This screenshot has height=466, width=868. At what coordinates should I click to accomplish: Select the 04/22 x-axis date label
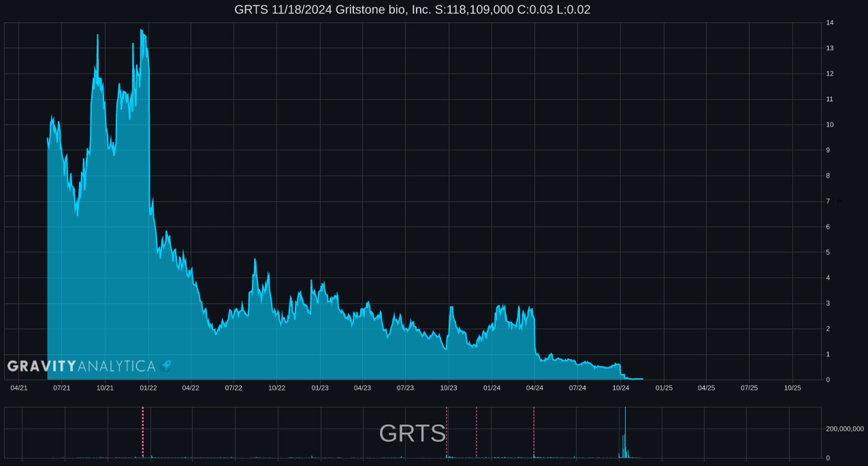click(x=191, y=388)
